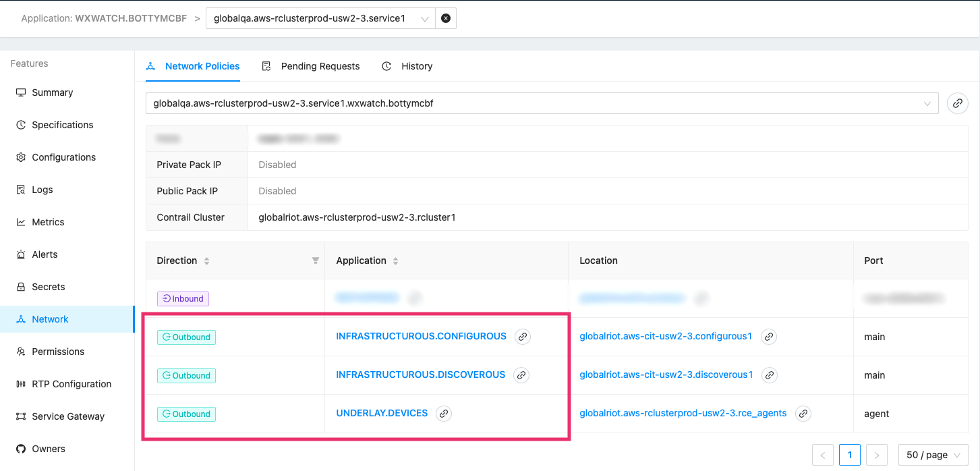This screenshot has width=980, height=471.
Task: Clear the service selector with X icon
Action: pyautogui.click(x=446, y=19)
